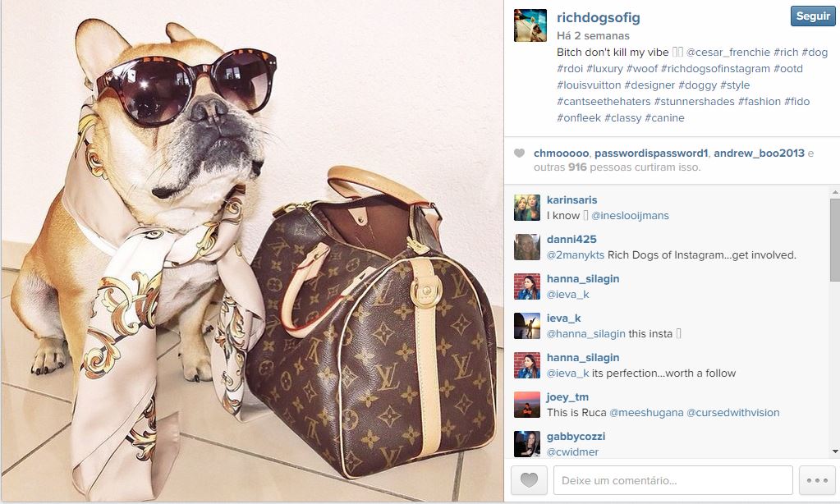
Task: Open the three-dots more options button
Action: pyautogui.click(x=817, y=480)
